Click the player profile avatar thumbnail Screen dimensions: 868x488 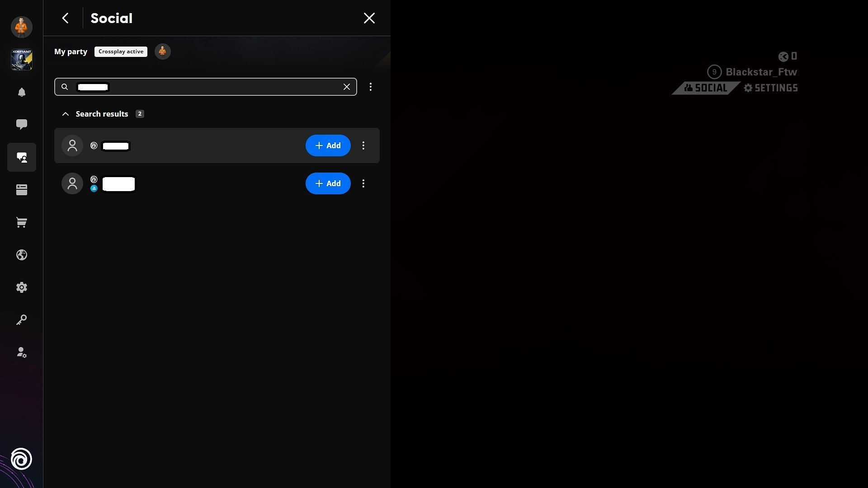[x=21, y=26]
